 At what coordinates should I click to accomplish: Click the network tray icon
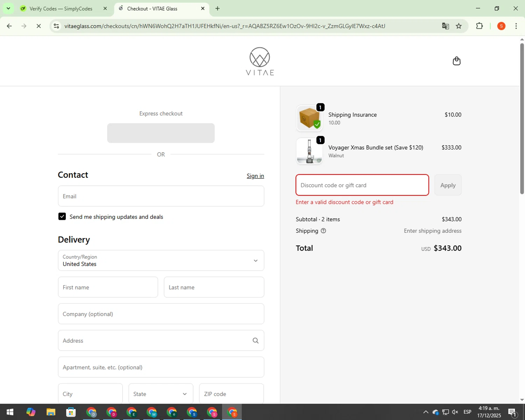coord(445,412)
